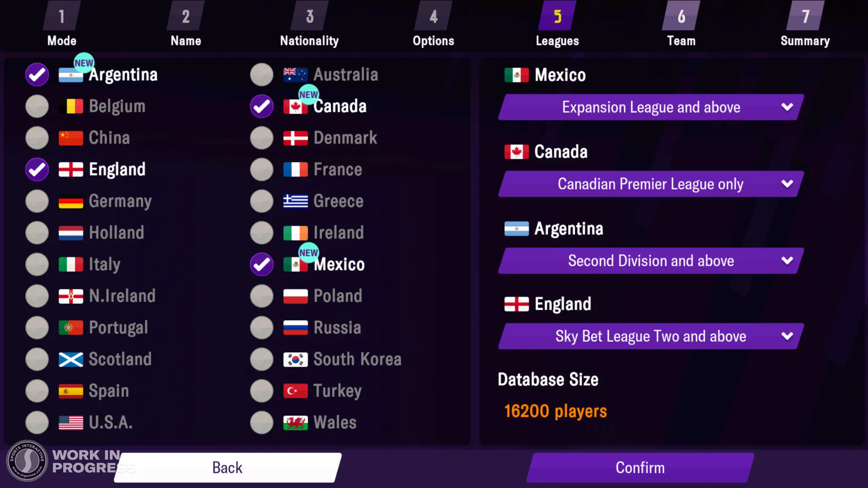The width and height of the screenshot is (868, 488).
Task: Toggle the Canada nationality checkbox
Action: 261,106
